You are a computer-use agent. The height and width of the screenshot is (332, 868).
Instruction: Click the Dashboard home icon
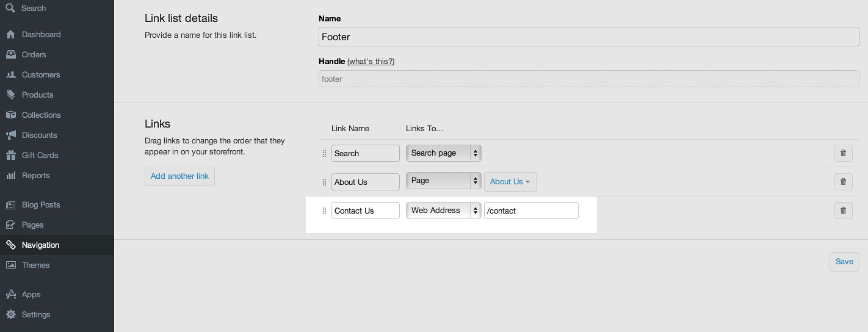coord(10,34)
